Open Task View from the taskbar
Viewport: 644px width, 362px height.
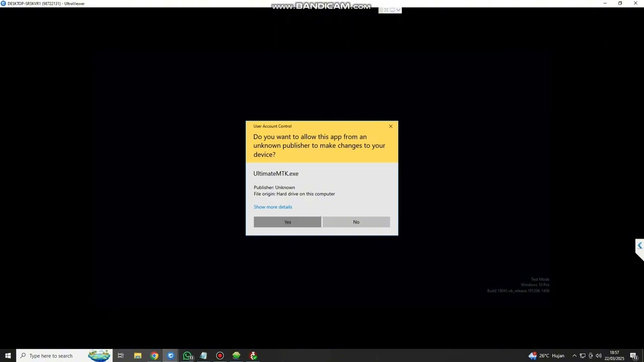pos(121,355)
